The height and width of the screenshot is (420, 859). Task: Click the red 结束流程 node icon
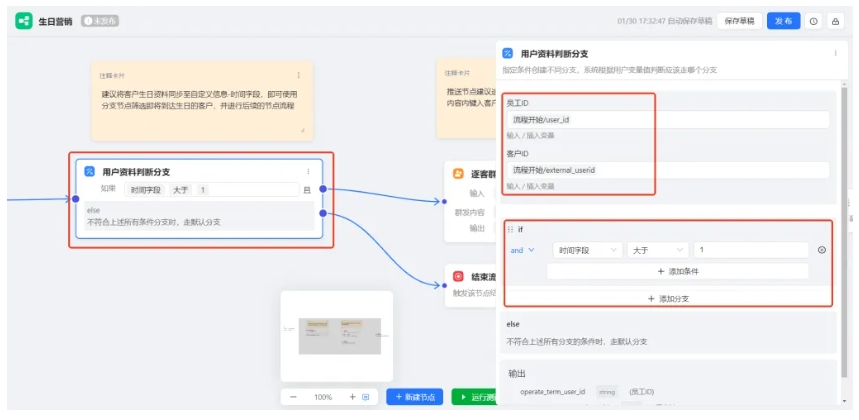click(x=458, y=277)
